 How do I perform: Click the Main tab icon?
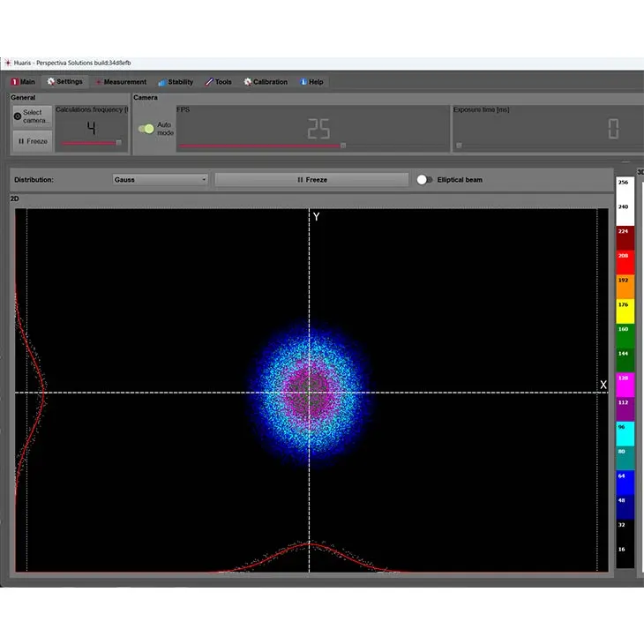pyautogui.click(x=15, y=82)
